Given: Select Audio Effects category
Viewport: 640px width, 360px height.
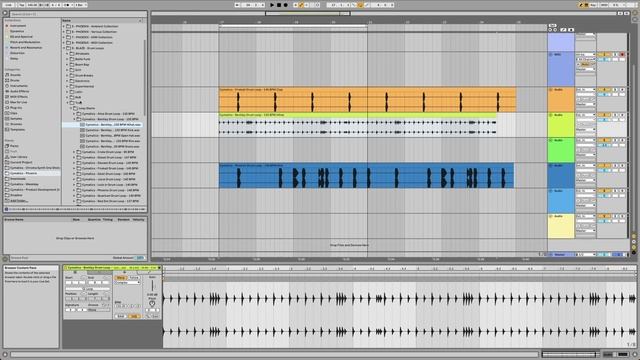Looking at the screenshot, I should click(x=19, y=91).
